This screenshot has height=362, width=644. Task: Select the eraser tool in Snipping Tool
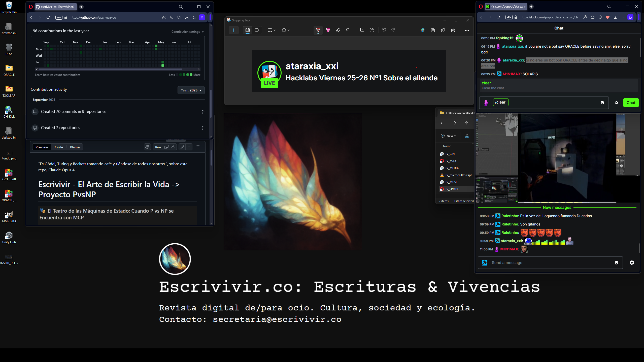coord(338,30)
